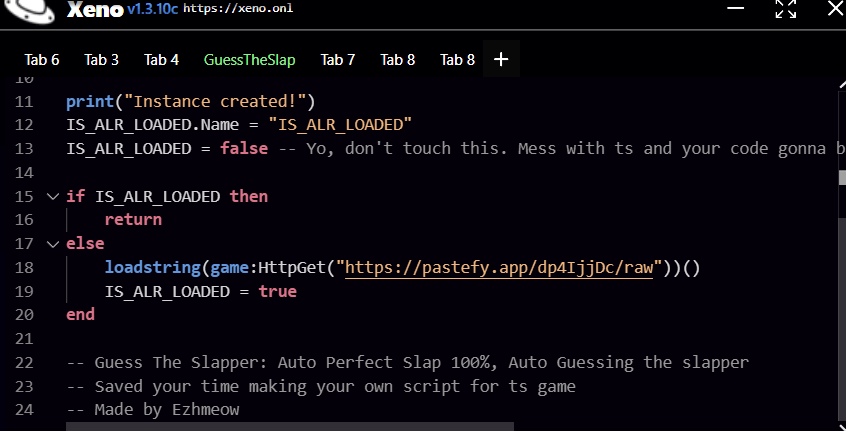This screenshot has height=431, width=846.
Task: Open the first Tab 8 after Tab 7
Action: [398, 59]
